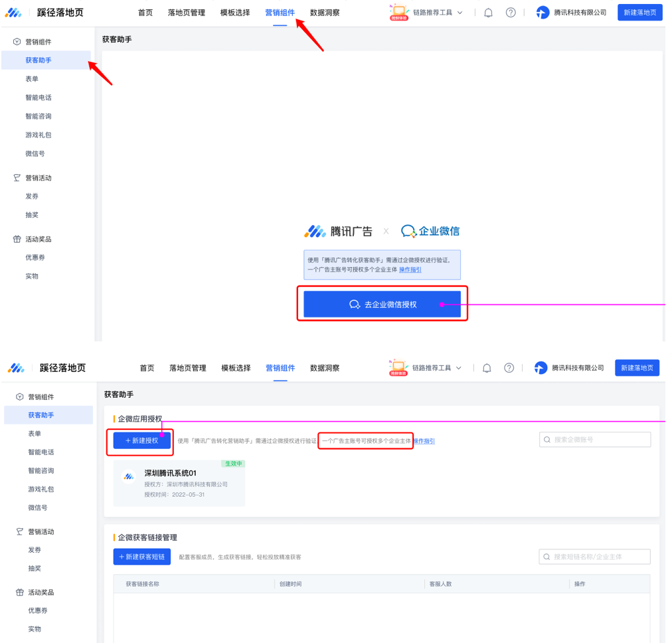
Task: Bottom screenshot: click the 腾讯科技有限公司 account avatar
Action: coord(541,368)
